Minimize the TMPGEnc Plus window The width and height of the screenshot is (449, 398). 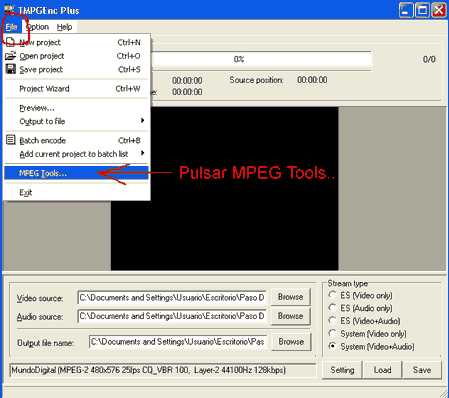[406, 10]
